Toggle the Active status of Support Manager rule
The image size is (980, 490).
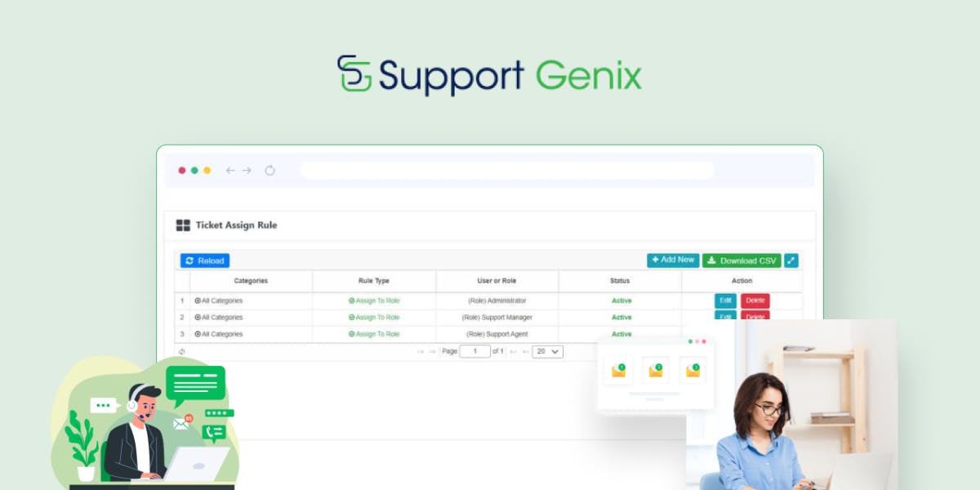(621, 317)
